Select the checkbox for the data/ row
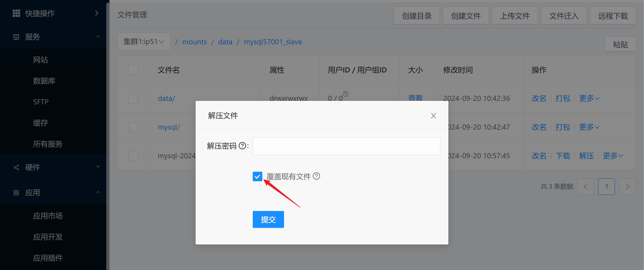This screenshot has height=270, width=644. coord(133,98)
